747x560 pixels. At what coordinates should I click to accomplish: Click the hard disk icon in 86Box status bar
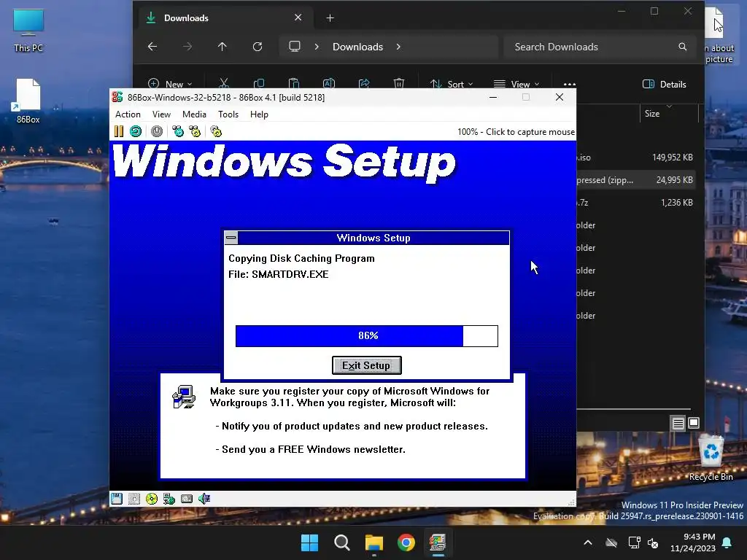click(187, 499)
